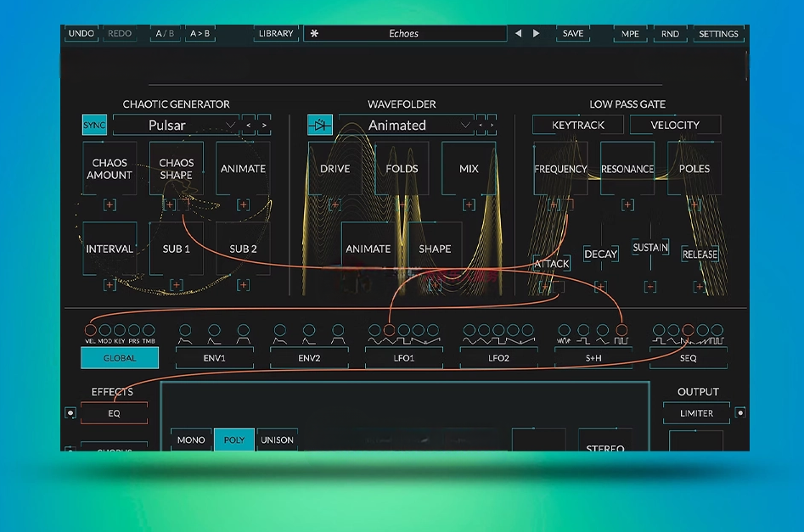804x532 pixels.
Task: Switch to the LFO2 tab
Action: pyautogui.click(x=498, y=358)
